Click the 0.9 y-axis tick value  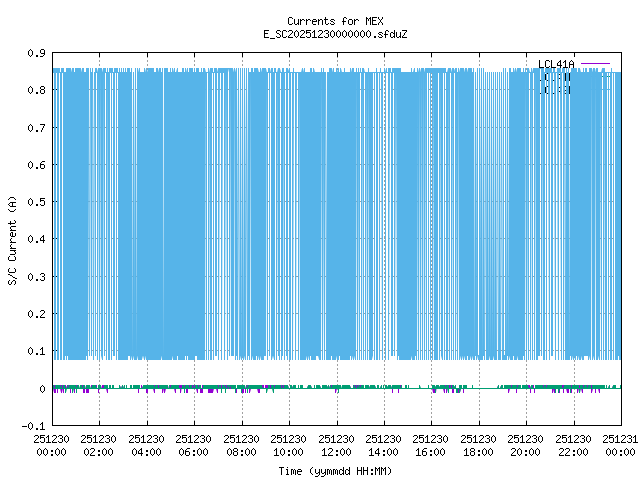click(x=34, y=53)
